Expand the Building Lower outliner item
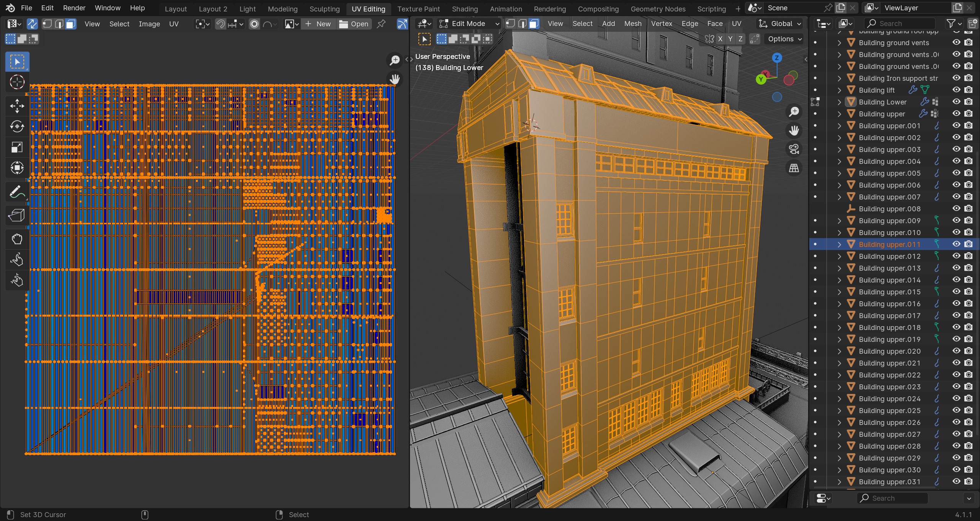Viewport: 980px width, 521px height. pyautogui.click(x=839, y=102)
